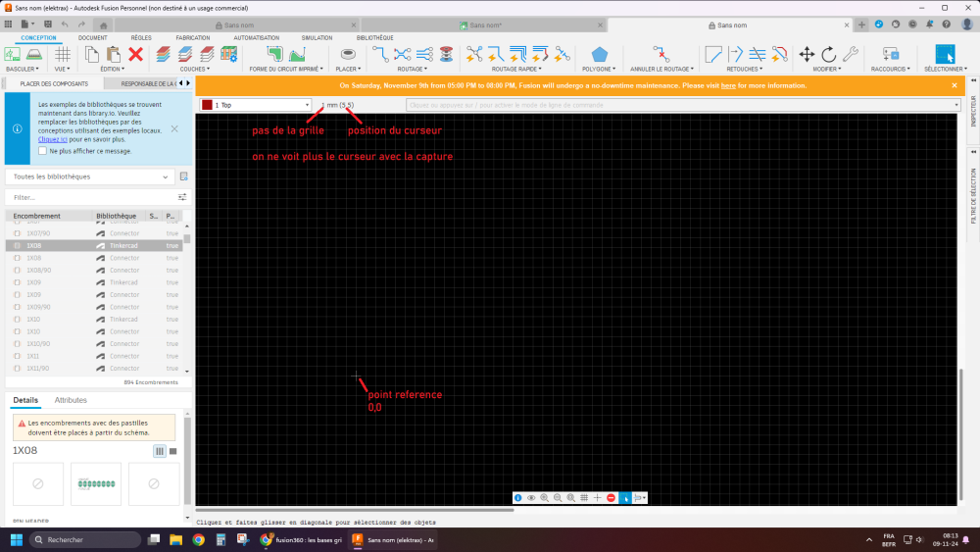The width and height of the screenshot is (980, 552).
Task: Open the ROUTAGE dropdown menu
Action: (x=413, y=69)
